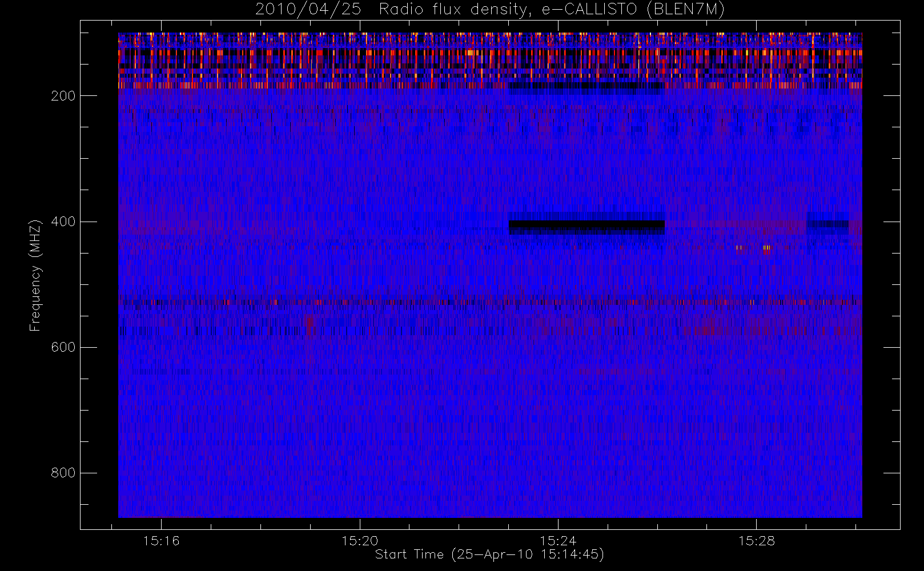Click the 15:16 time tick label
The height and width of the screenshot is (571, 924).
tap(161, 541)
